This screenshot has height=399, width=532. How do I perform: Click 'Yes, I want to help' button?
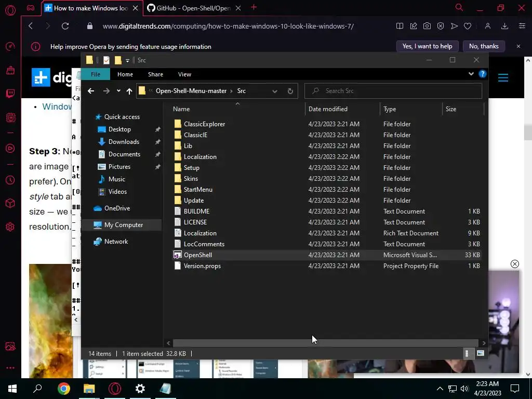pos(427,46)
